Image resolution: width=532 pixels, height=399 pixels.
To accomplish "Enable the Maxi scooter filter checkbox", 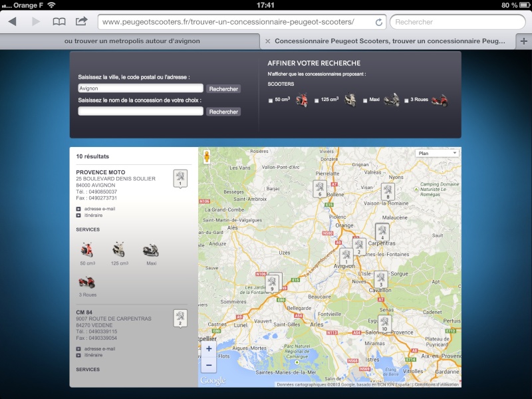I will pos(365,100).
